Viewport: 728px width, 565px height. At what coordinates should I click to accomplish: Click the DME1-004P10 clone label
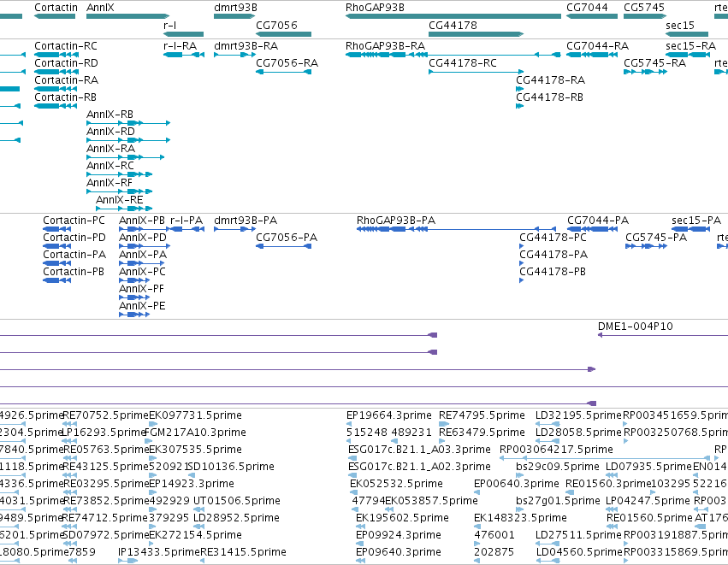click(635, 327)
